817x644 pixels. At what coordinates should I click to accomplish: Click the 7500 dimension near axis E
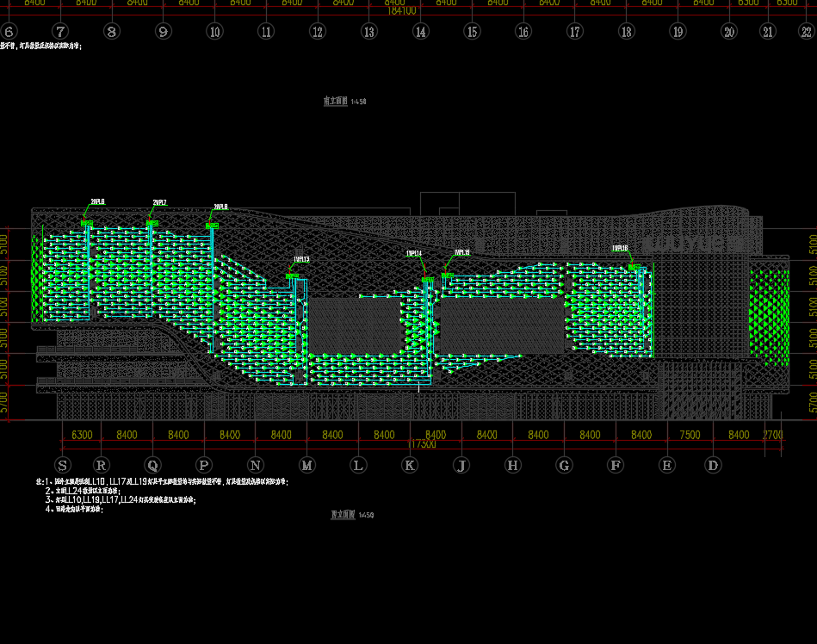tap(690, 435)
